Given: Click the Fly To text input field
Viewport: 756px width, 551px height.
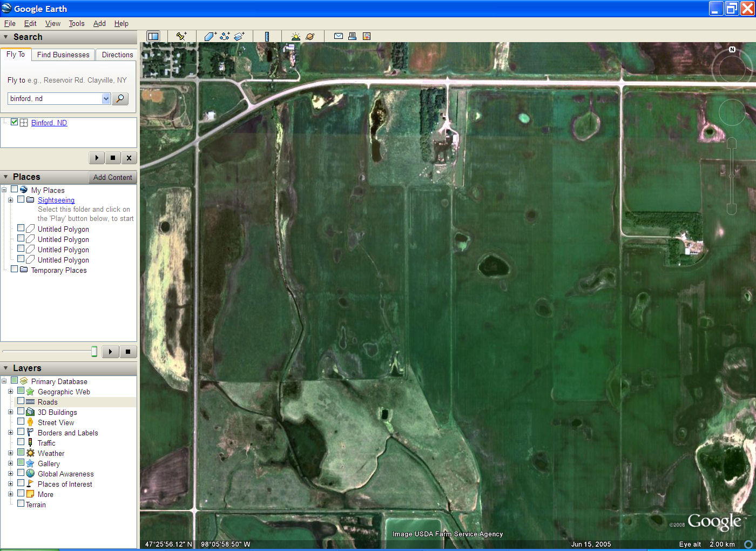Looking at the screenshot, I should (x=55, y=98).
